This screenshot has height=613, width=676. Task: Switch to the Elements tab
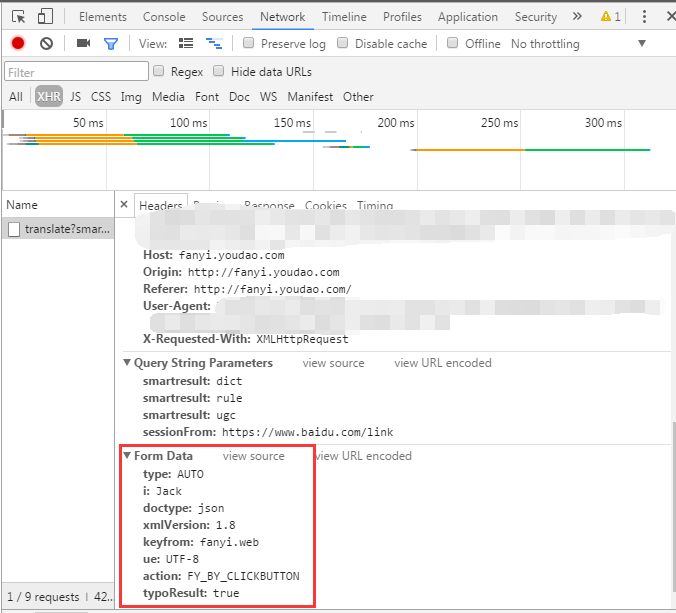tap(103, 17)
